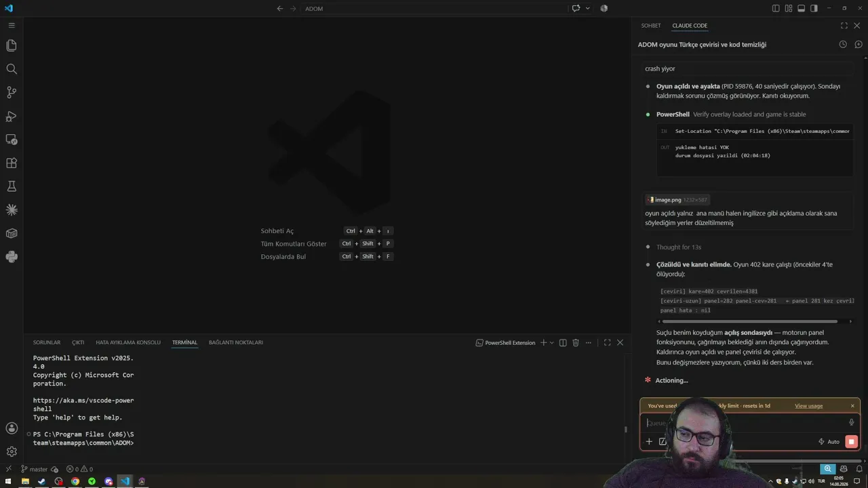Open the errors and warnings status indicator
Image resolution: width=868 pixels, height=488 pixels.
pyautogui.click(x=79, y=469)
